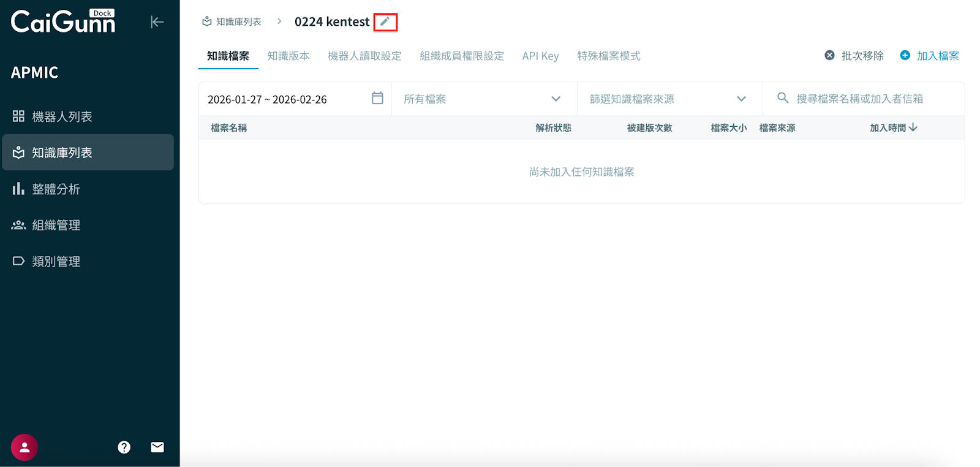Click the help question mark icon
The height and width of the screenshot is (467, 980).
coord(124,447)
